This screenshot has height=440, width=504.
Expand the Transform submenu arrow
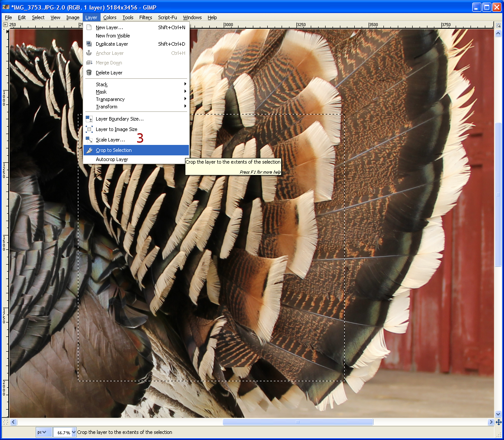click(x=185, y=107)
